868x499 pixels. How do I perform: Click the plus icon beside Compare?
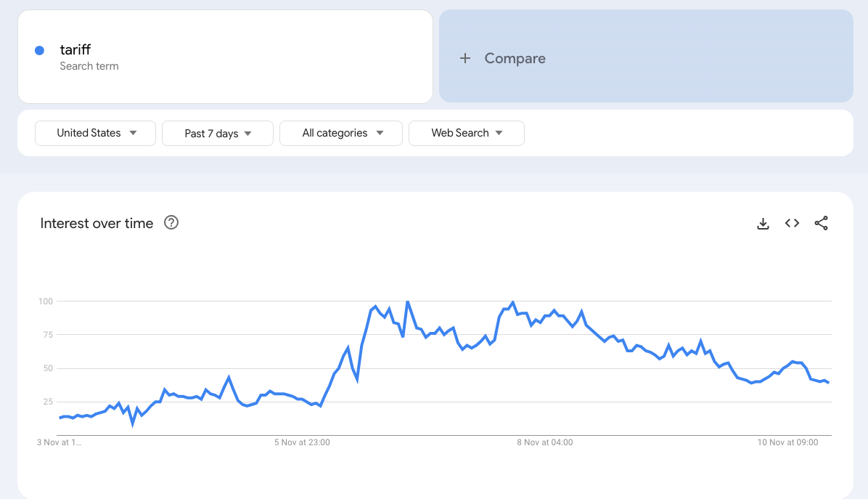coord(465,59)
